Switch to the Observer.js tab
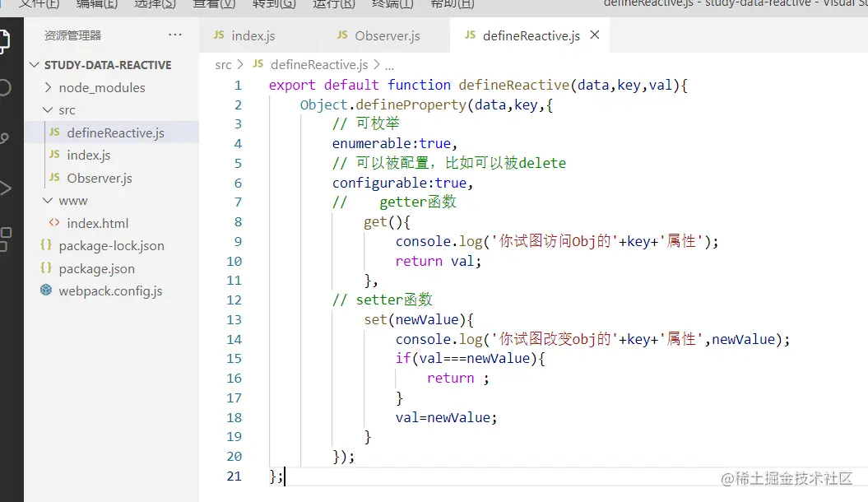The width and height of the screenshot is (868, 502). tap(378, 35)
